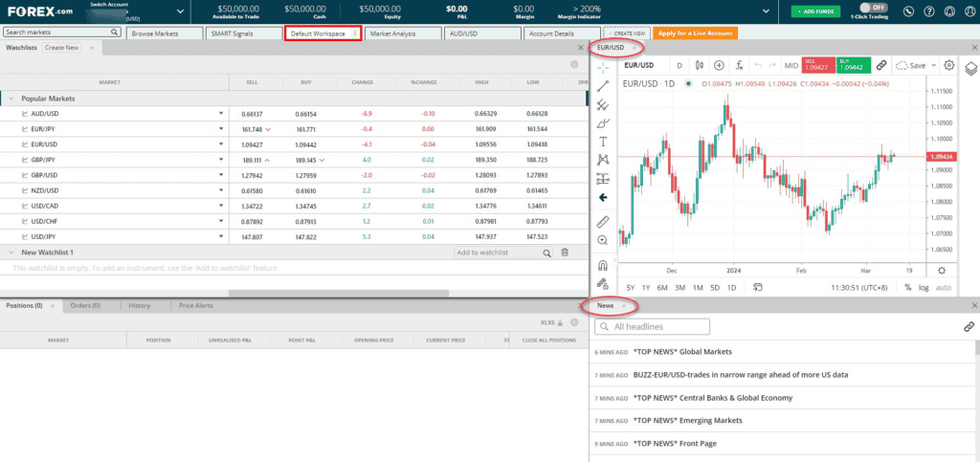Open the Orders (0) tab
Viewport: 980px width, 462px height.
(85, 306)
